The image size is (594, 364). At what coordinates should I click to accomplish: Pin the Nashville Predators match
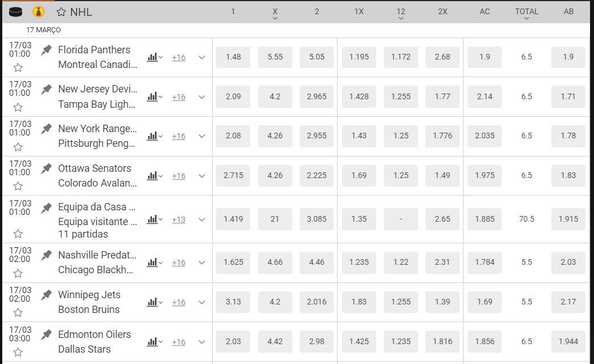(47, 255)
